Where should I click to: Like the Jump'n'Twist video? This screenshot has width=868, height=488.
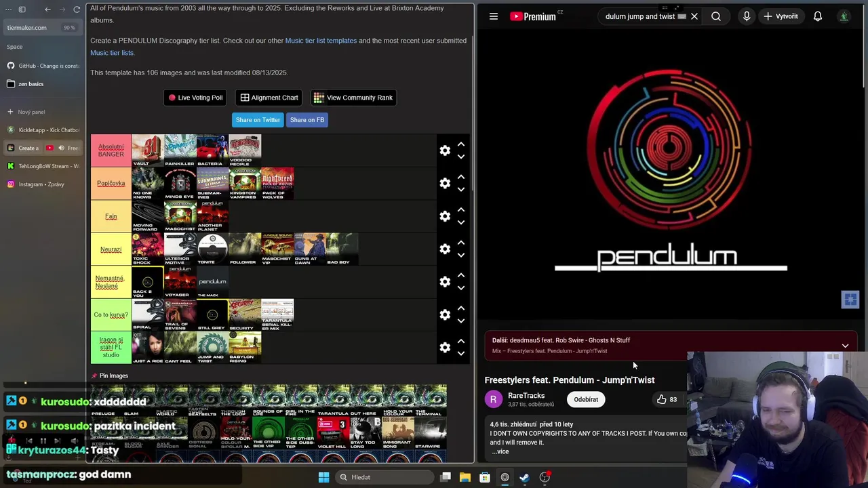pyautogui.click(x=667, y=399)
